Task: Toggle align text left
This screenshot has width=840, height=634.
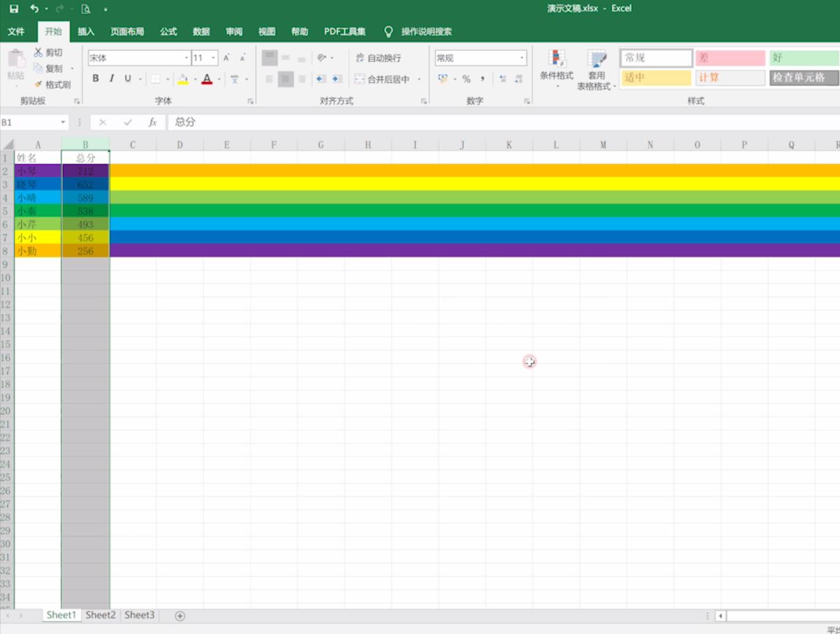Action: point(269,79)
